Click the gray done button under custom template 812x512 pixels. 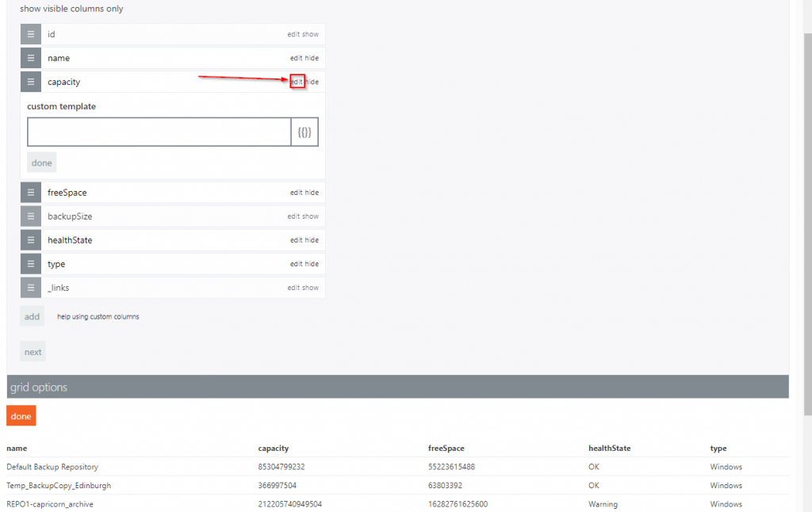[x=41, y=162]
